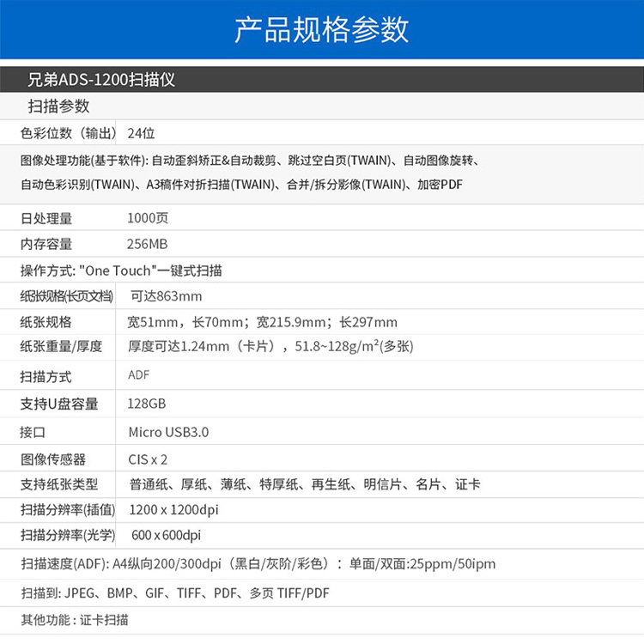The image size is (644, 644).
Task: Click the ADF scan method value
Action: pyautogui.click(x=138, y=375)
